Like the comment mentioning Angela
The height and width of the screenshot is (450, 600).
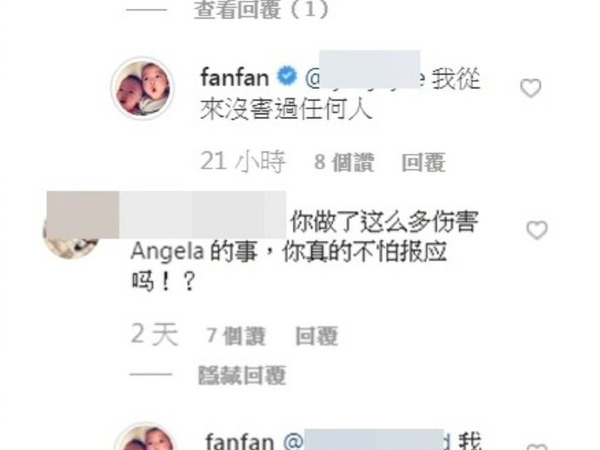[x=537, y=230]
